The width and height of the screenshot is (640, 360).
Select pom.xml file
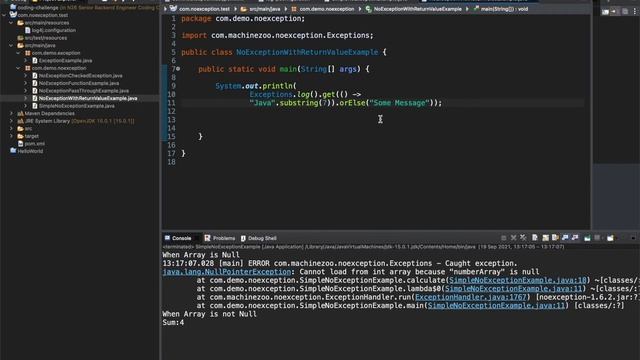(35, 144)
